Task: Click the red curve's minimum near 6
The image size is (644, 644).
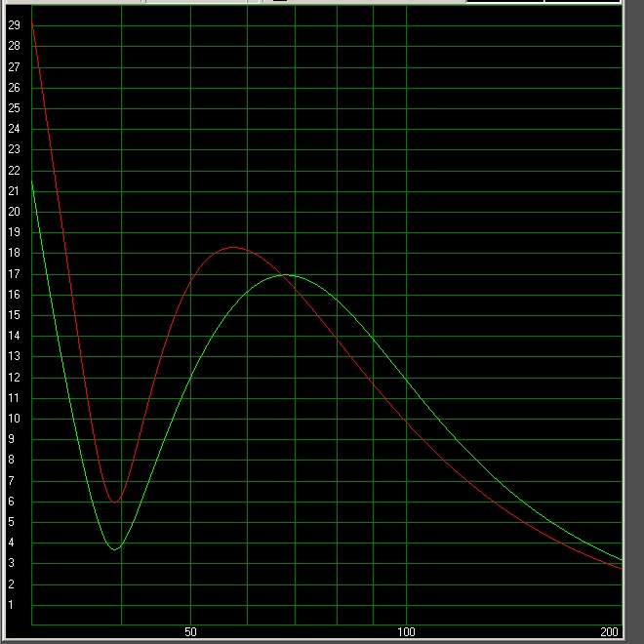Action: click(x=114, y=502)
